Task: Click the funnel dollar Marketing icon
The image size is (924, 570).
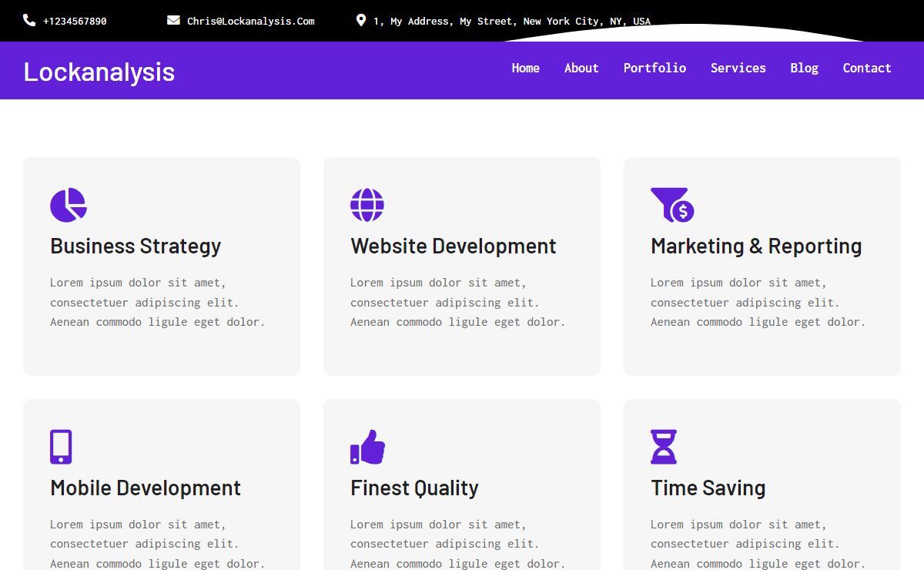Action: click(x=672, y=205)
